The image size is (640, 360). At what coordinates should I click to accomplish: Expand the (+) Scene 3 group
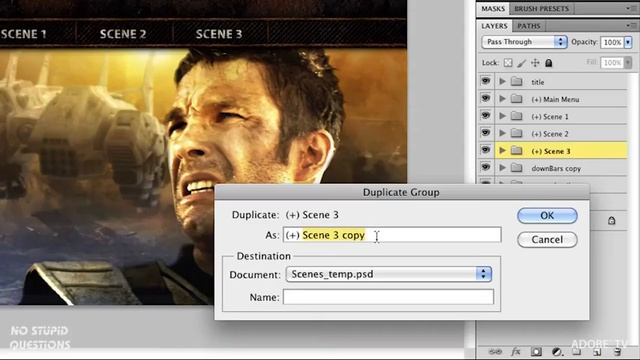[502, 151]
